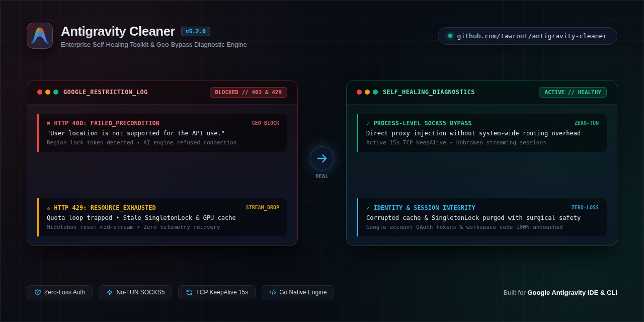
Task: Click "Corrupted cache & SingletonLock purged" line
Action: (473, 218)
